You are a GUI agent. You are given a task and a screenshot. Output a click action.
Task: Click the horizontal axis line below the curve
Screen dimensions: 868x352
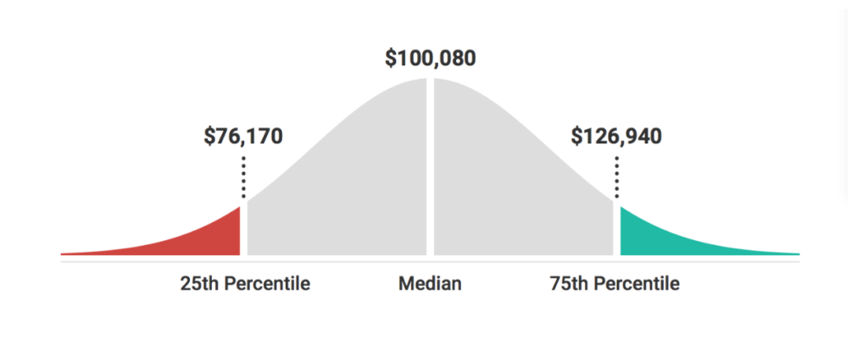point(430,261)
